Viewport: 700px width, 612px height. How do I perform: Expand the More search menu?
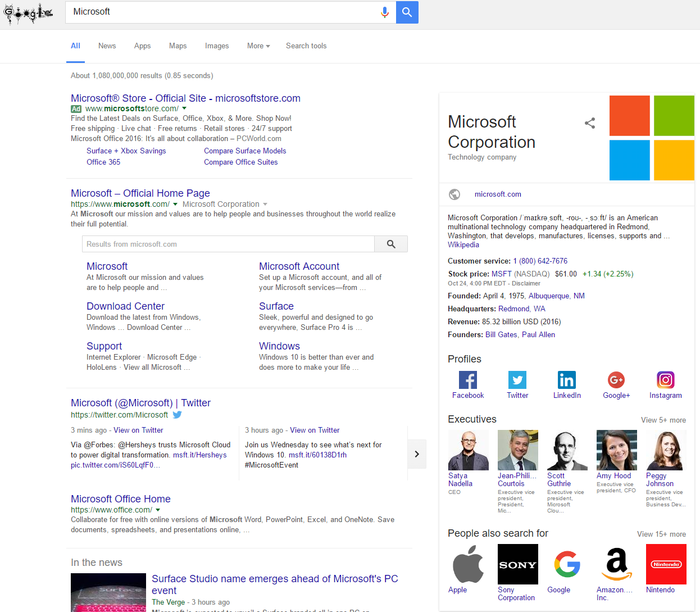(258, 46)
